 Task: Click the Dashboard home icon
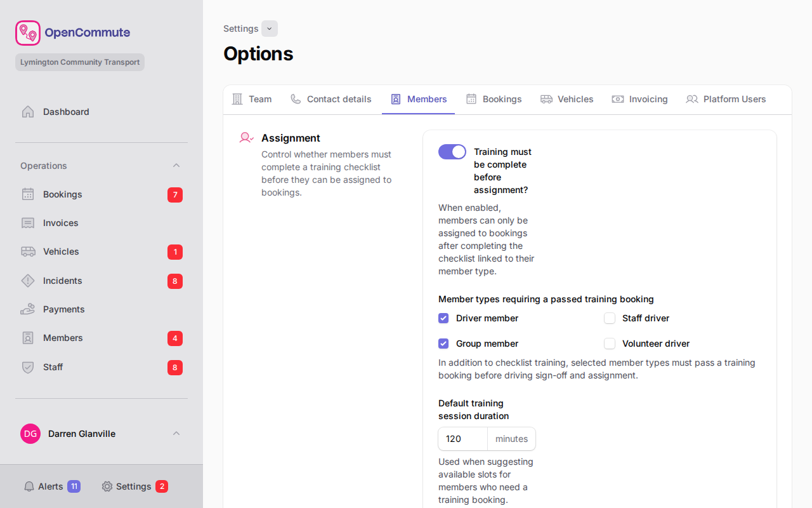28,112
